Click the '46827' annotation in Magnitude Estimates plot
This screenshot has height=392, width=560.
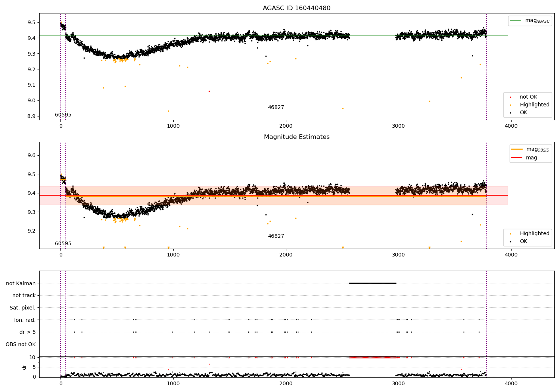[x=276, y=236]
